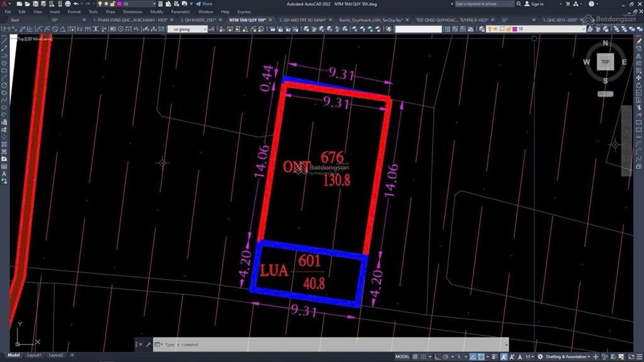This screenshot has width=644, height=362.
Task: Toggle ortho mode in status bar
Action: click(x=437, y=357)
